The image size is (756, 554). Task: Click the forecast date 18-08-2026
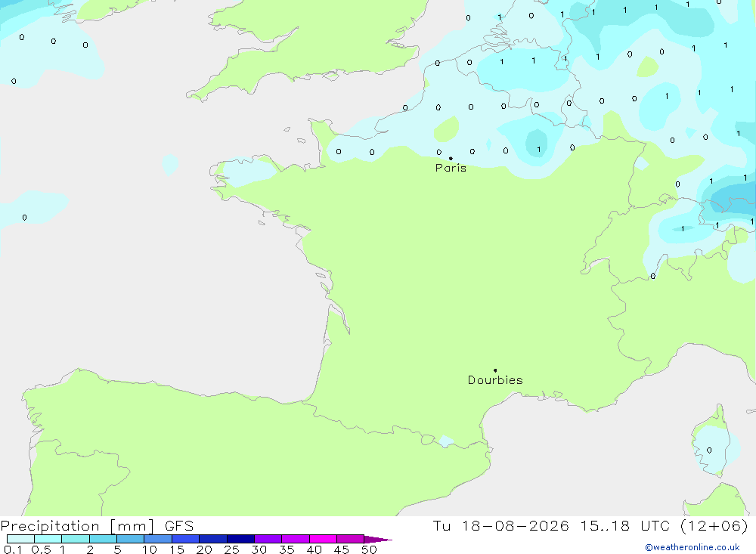pyautogui.click(x=515, y=526)
